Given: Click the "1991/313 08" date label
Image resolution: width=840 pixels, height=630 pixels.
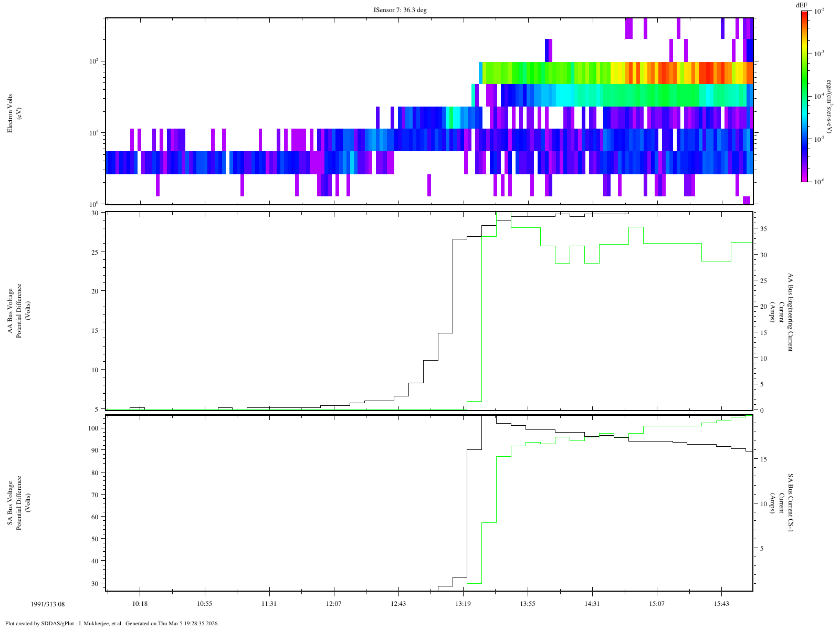Looking at the screenshot, I should [48, 604].
